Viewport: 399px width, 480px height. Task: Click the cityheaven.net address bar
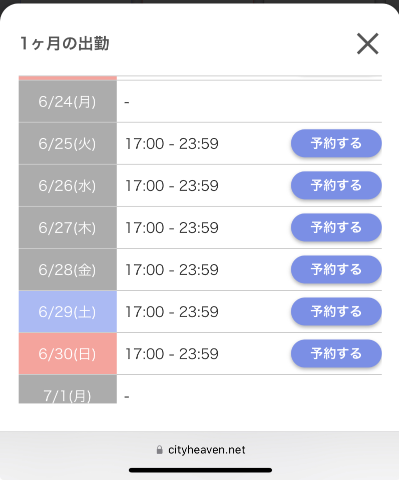(200, 450)
